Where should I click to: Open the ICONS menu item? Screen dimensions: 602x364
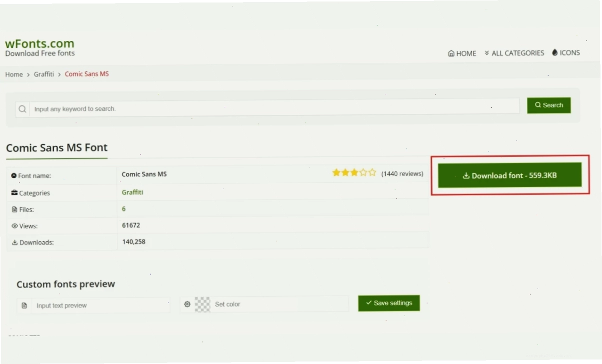point(566,52)
